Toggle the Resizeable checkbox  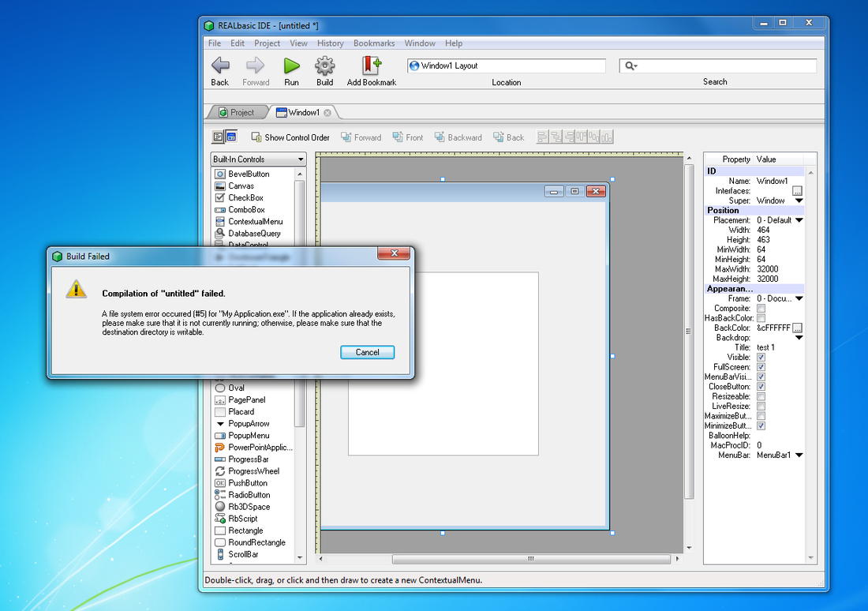761,396
